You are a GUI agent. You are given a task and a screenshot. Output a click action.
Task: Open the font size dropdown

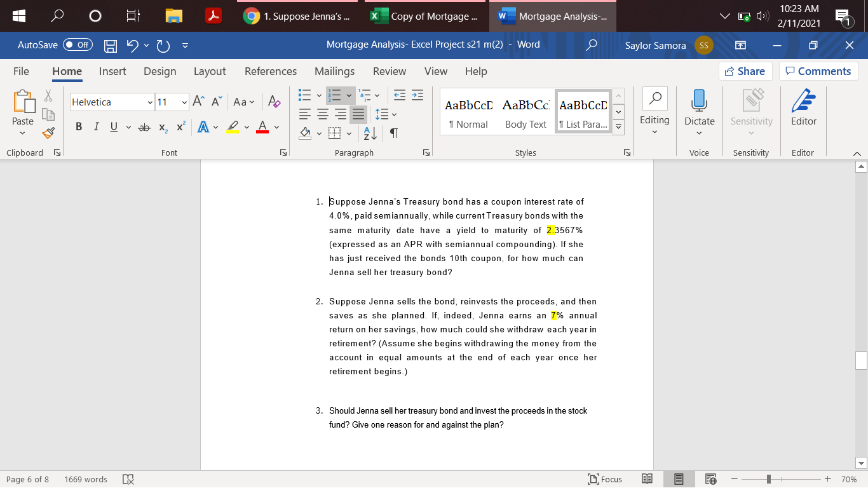pyautogui.click(x=184, y=102)
